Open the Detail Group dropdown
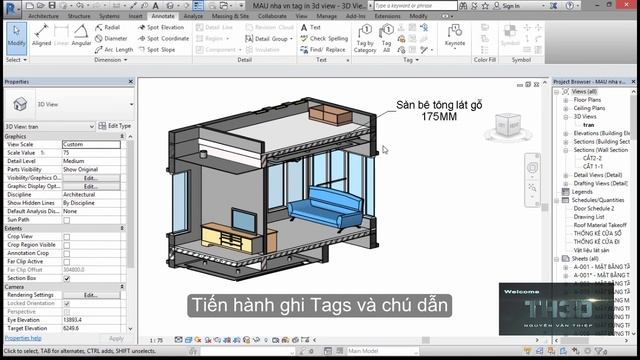The height and width of the screenshot is (360, 640). (291, 39)
